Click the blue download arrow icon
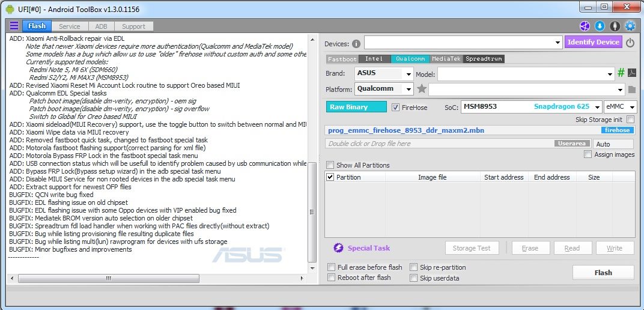Viewport: 644px width, 310px height. click(600, 26)
